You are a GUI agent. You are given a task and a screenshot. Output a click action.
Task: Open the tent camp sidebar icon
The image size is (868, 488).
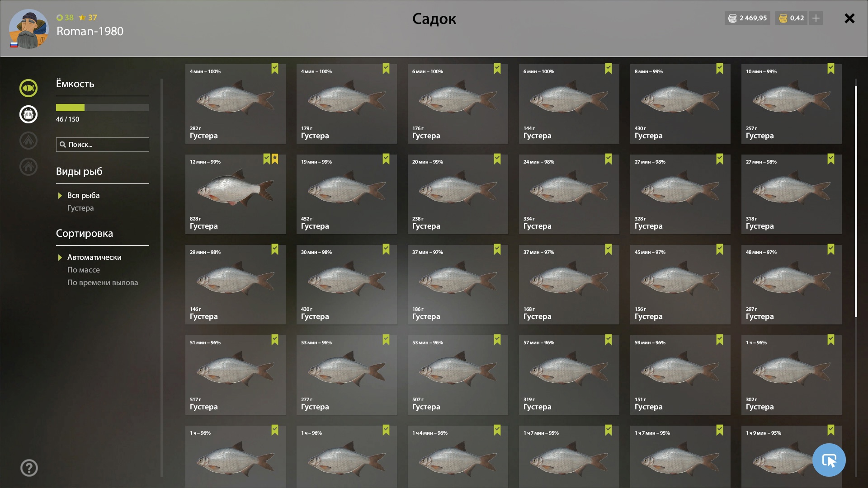click(x=28, y=140)
